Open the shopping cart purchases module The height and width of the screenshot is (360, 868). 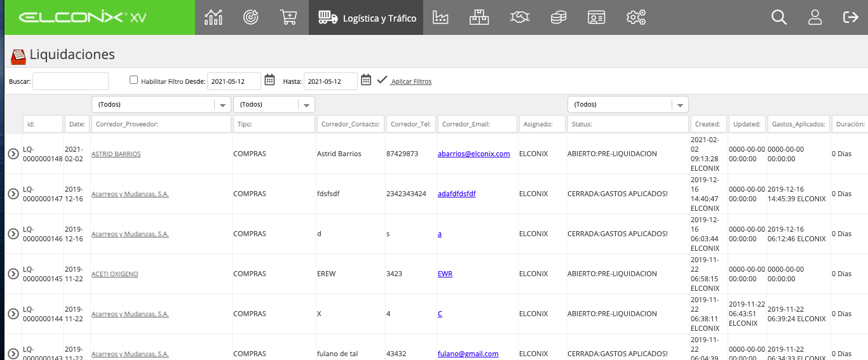point(288,17)
